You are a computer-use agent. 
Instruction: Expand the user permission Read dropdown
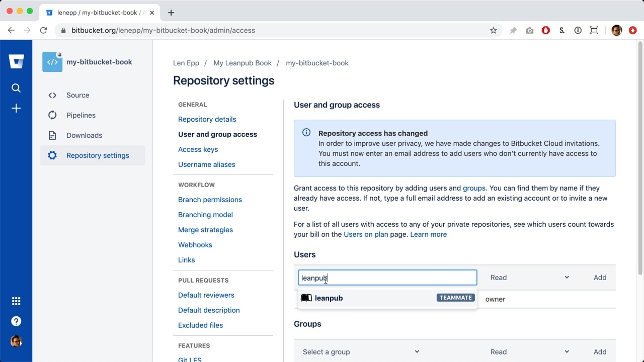pyautogui.click(x=529, y=278)
